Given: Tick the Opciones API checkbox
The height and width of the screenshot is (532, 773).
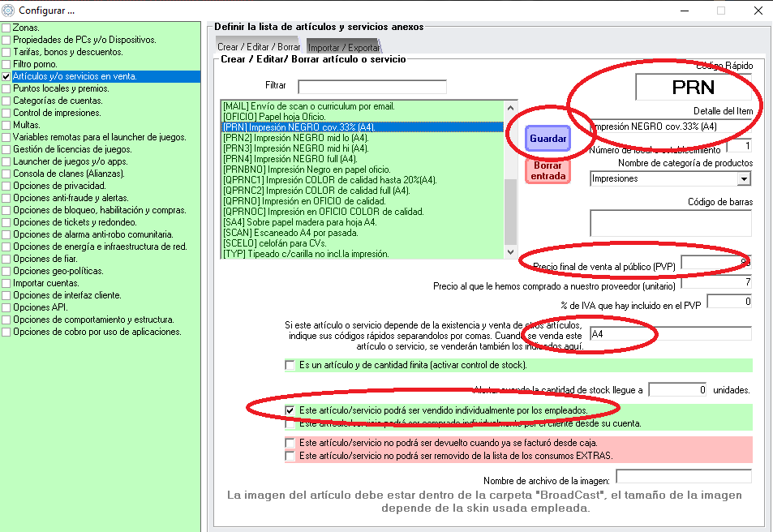Looking at the screenshot, I should (6, 307).
